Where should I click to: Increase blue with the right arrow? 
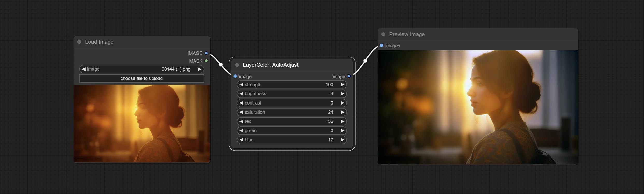click(x=342, y=140)
